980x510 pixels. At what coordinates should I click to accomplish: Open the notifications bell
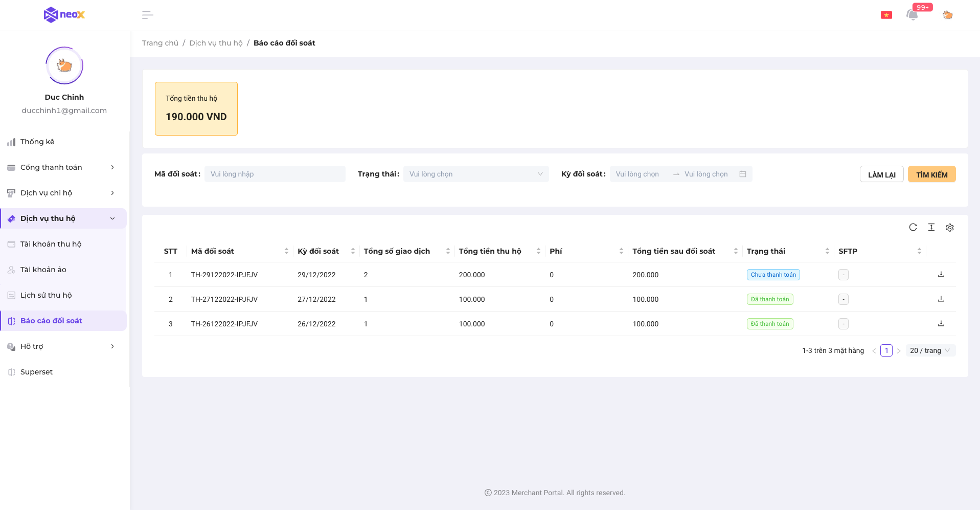click(x=912, y=15)
